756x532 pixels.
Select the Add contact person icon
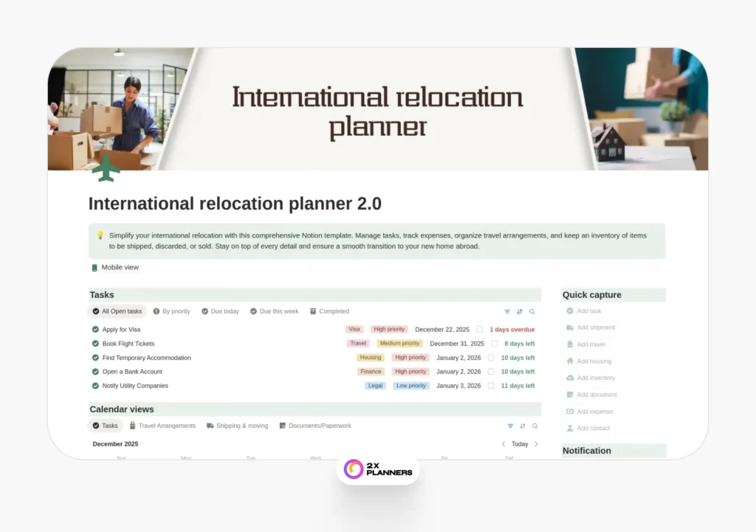(570, 428)
